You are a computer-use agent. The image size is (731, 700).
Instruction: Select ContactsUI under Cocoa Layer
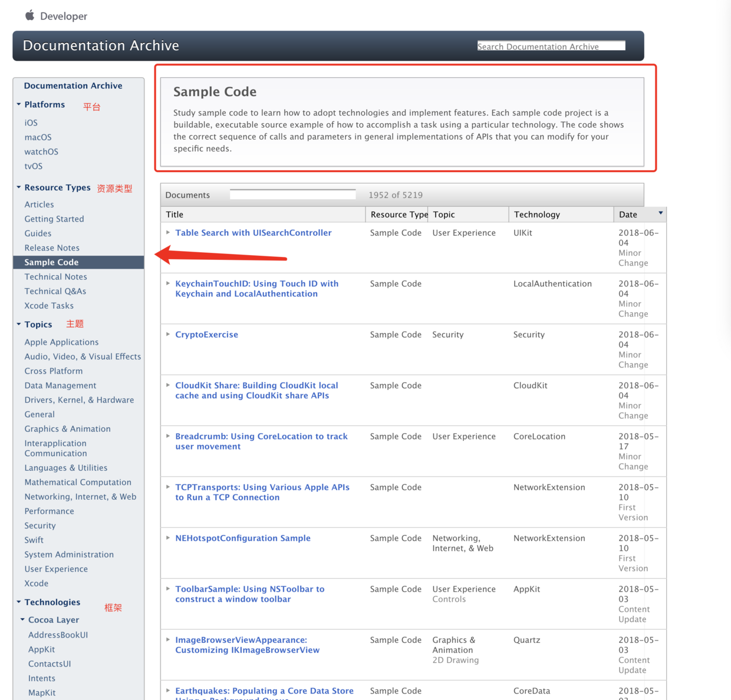point(50,664)
